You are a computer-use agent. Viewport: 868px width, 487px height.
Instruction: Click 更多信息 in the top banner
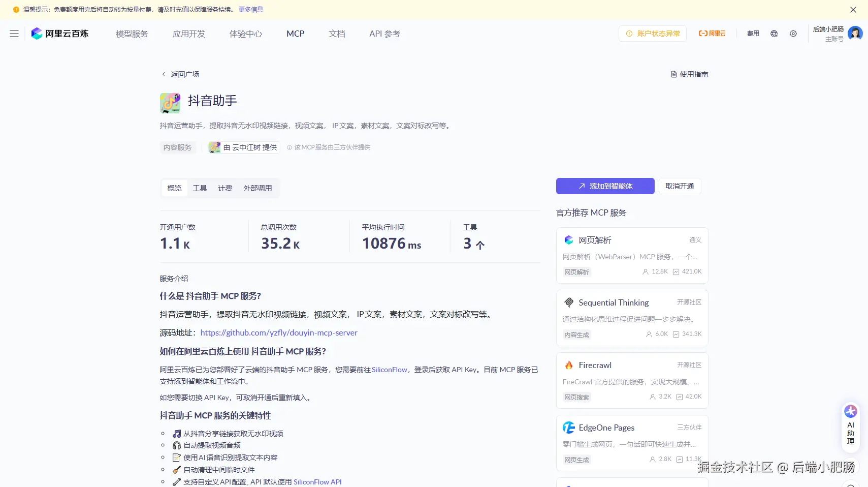point(251,10)
